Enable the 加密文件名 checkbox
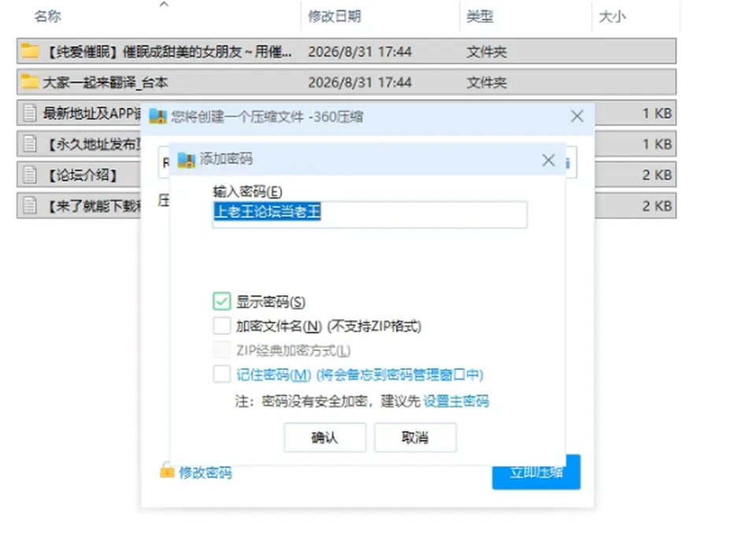This screenshot has width=756, height=547. pos(222,325)
